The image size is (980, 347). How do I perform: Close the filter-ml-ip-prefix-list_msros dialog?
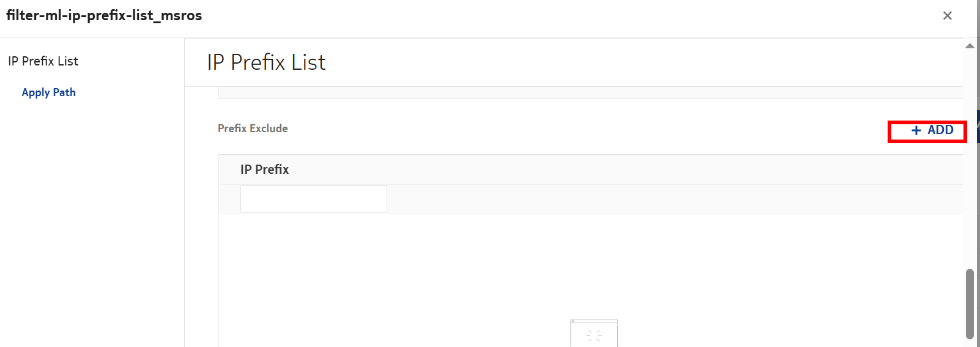(x=947, y=16)
